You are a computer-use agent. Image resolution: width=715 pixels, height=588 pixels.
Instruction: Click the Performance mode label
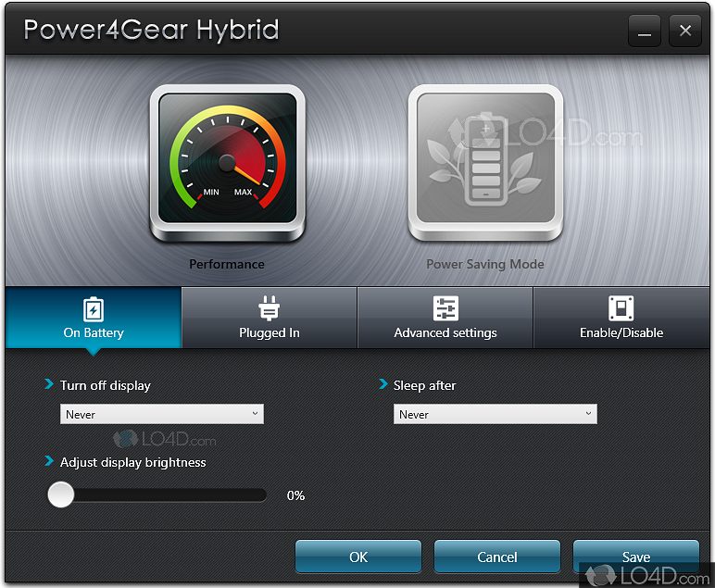(227, 265)
